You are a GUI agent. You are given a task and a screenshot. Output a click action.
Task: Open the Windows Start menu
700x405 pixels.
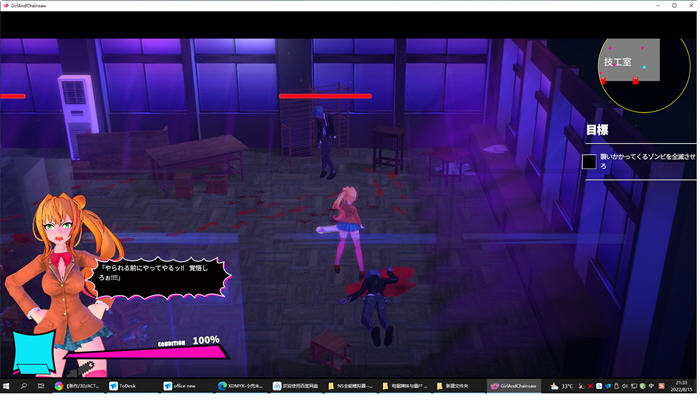(7, 385)
